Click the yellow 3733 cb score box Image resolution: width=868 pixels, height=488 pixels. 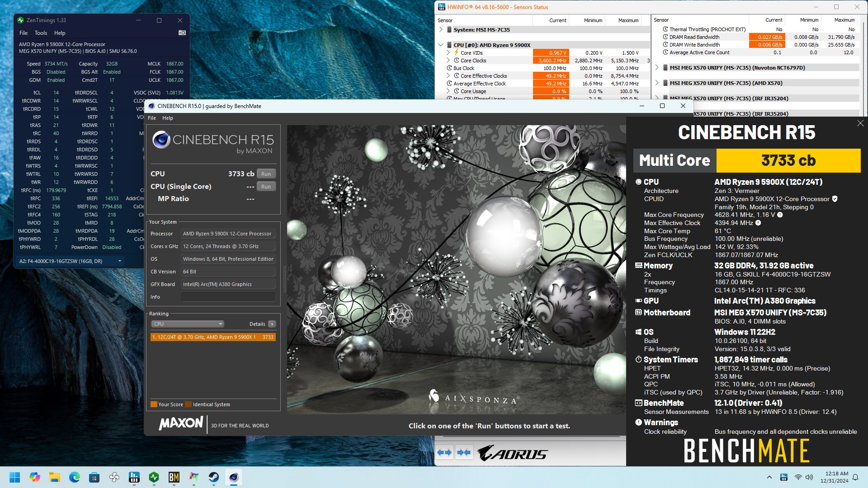(788, 160)
